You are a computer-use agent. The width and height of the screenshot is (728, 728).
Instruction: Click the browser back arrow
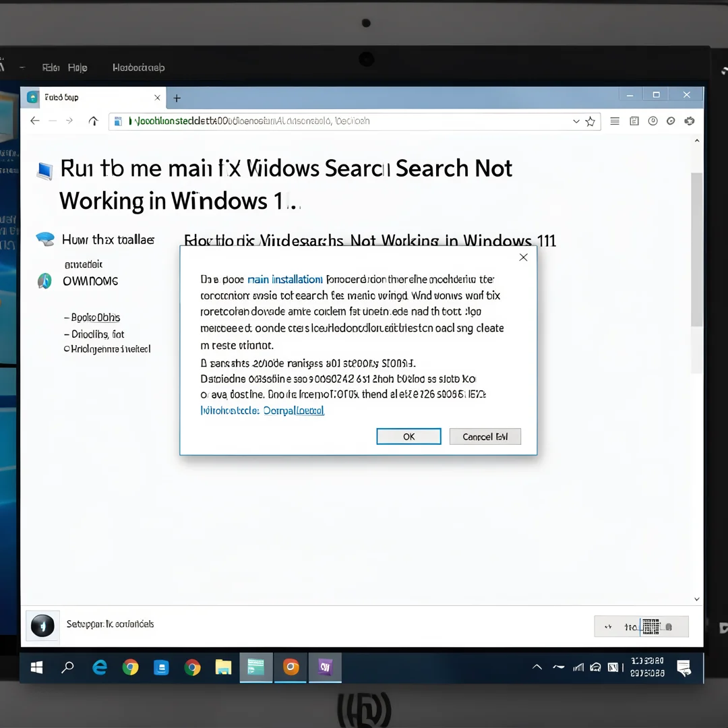[35, 121]
